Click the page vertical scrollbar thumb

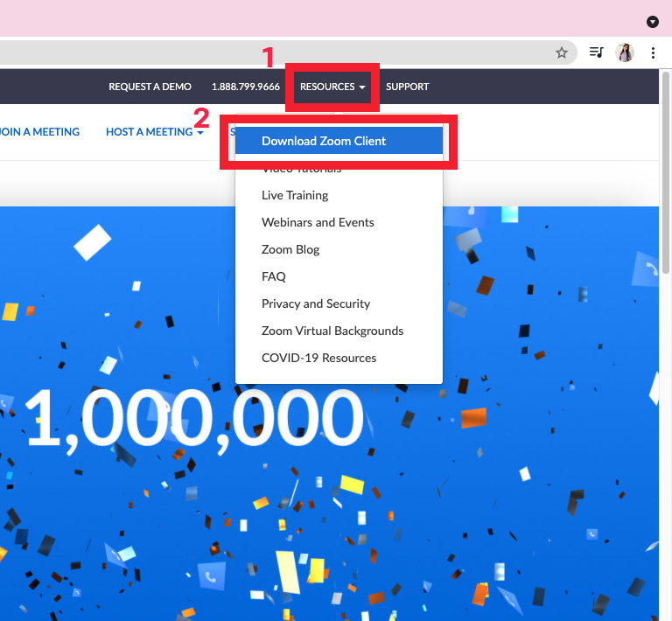point(666,172)
